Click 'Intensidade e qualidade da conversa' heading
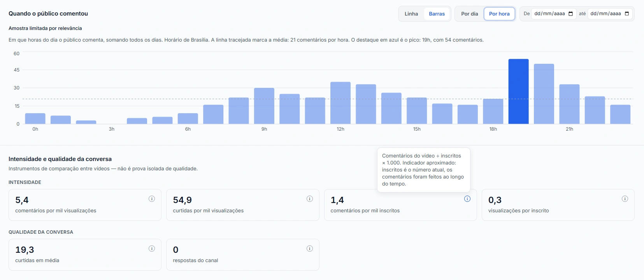644x280 pixels. click(60, 159)
